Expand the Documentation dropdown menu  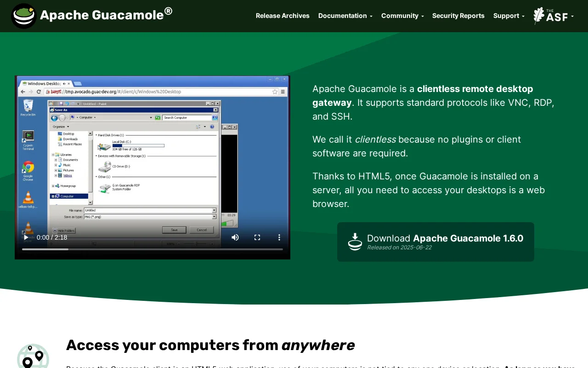pyautogui.click(x=345, y=16)
